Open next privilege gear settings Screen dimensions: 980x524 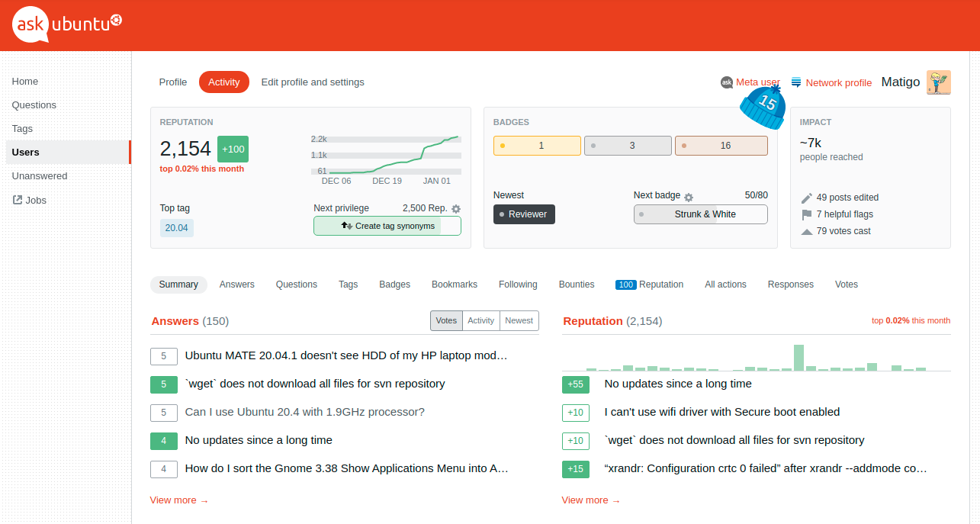(456, 208)
